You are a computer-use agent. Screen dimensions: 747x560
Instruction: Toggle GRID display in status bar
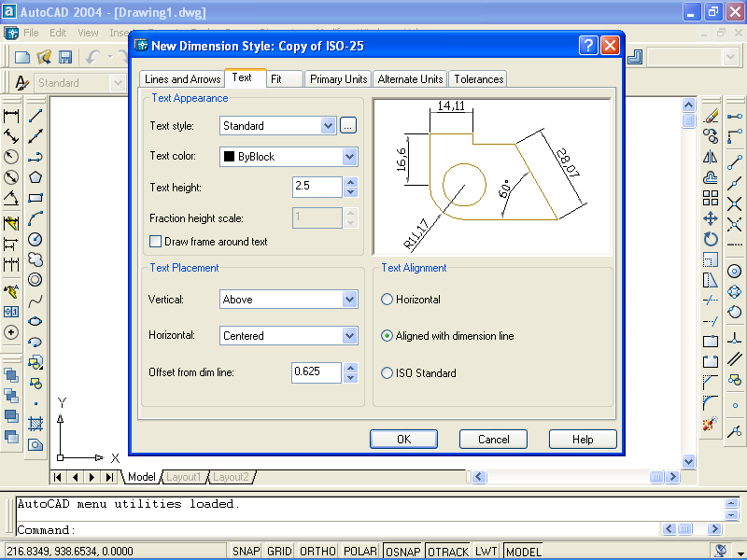[x=279, y=552]
